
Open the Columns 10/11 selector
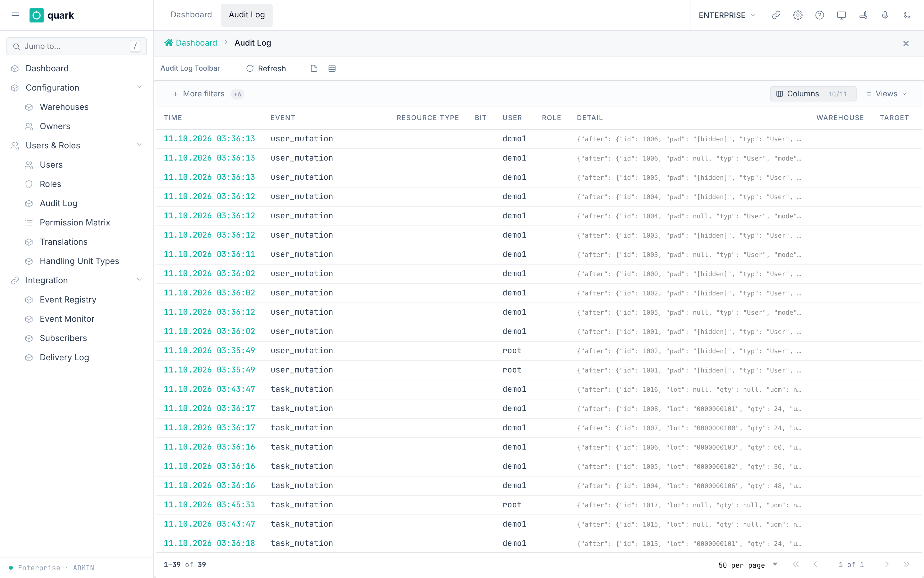click(813, 94)
